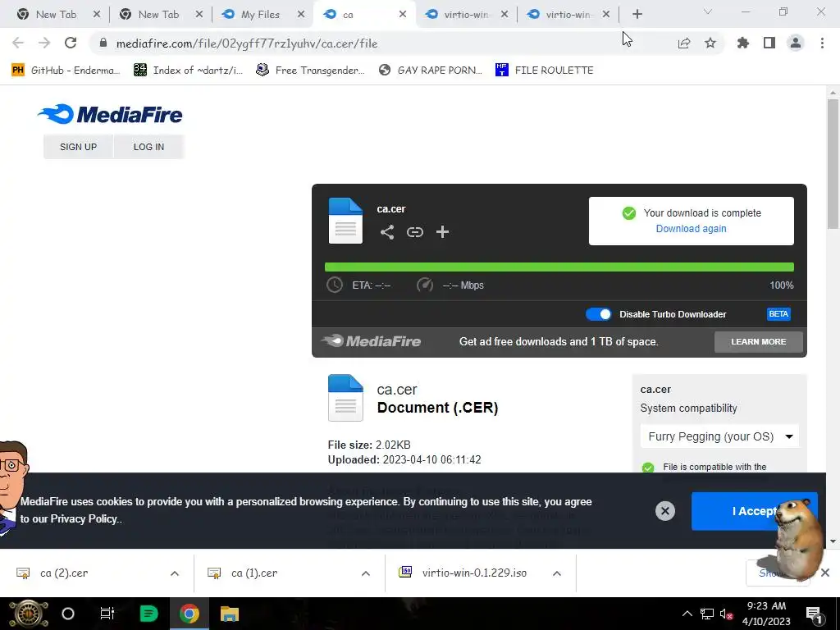Open the FILE ROULETTE bookmark
This screenshot has height=630, width=840.
545,71
